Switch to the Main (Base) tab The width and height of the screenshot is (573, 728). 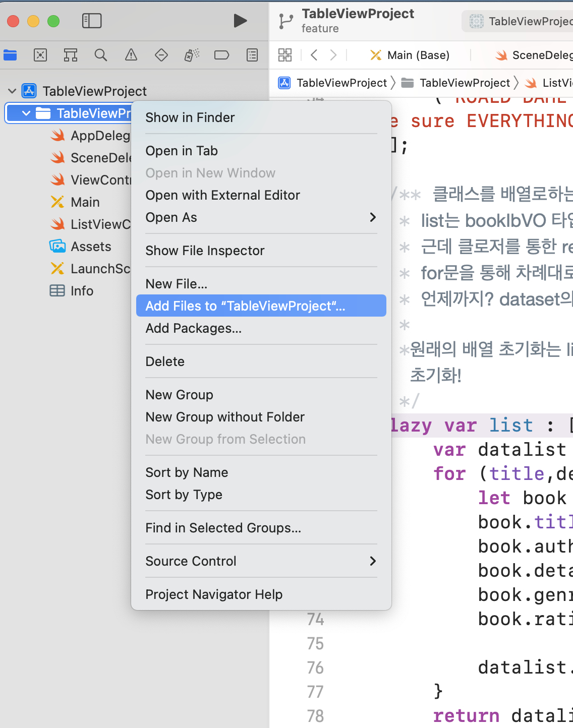(x=410, y=55)
